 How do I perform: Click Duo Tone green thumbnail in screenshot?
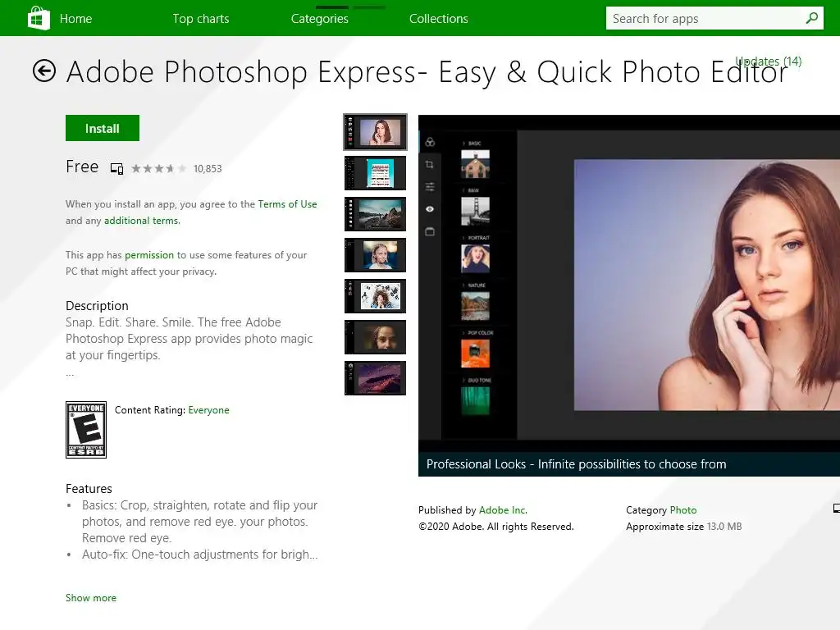click(x=475, y=400)
